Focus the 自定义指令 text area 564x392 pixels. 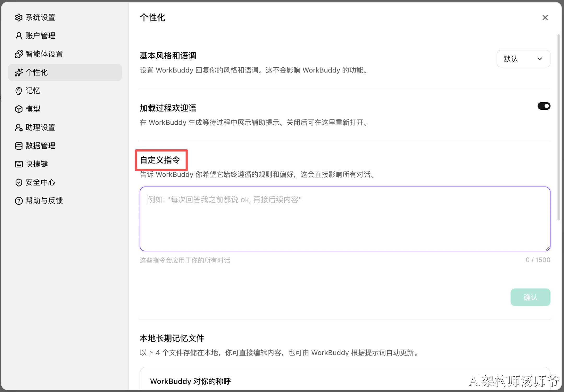[x=345, y=219]
